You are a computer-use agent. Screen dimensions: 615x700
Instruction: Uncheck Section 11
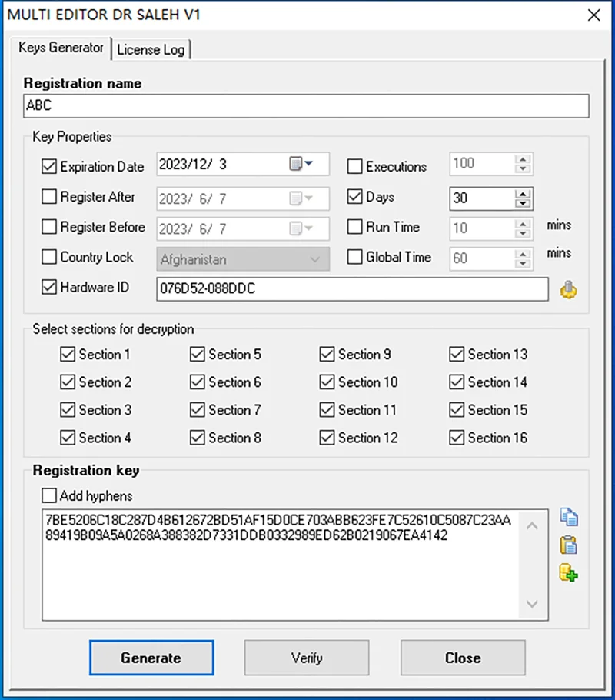327,410
